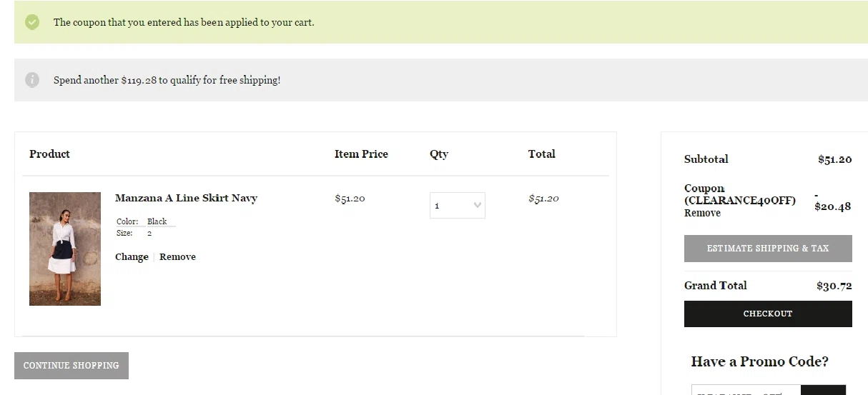Click the Continue Shopping button
Screen dimensions: 868x395
click(71, 366)
